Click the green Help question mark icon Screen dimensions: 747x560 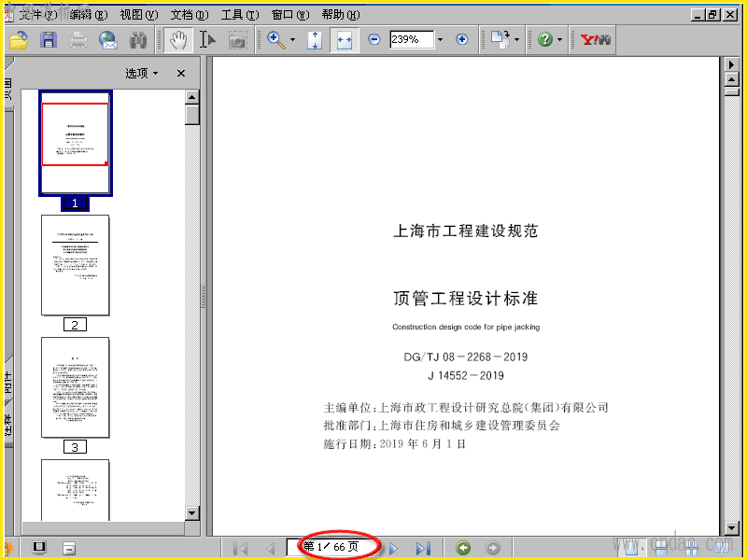[x=545, y=39]
